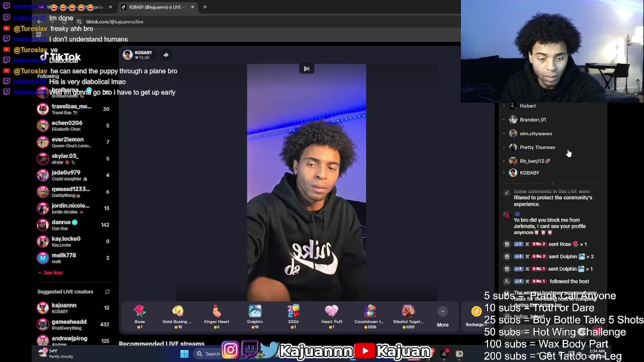Image resolution: width=644 pixels, height=362 pixels.
Task: Send the 2026 gift
Action: click(x=293, y=317)
